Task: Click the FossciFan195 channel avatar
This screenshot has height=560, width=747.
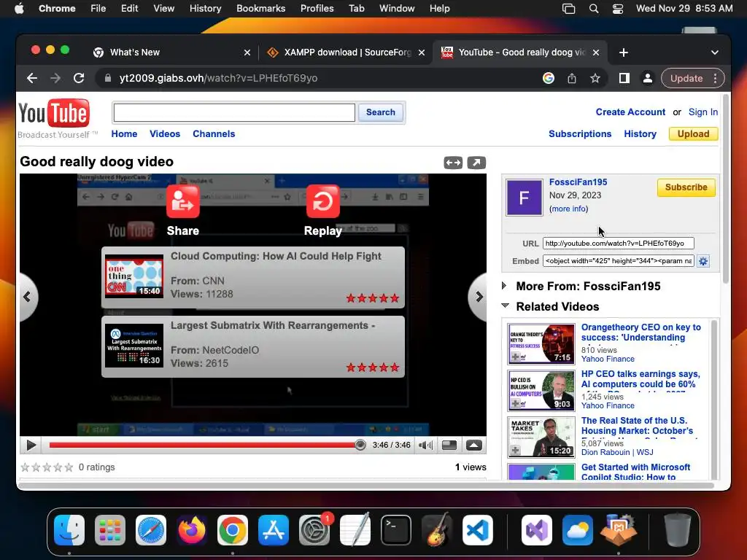Action: [524, 197]
